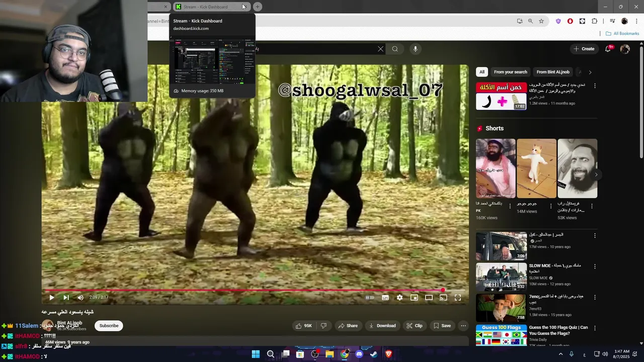This screenshot has height=362, width=644.
Task: Open the YouTube account avatar menu
Action: [x=625, y=49]
